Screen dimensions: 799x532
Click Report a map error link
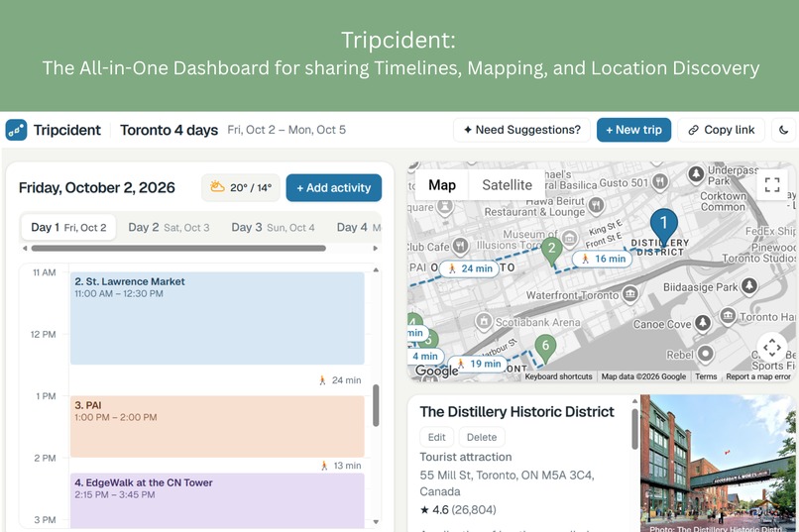point(758,376)
